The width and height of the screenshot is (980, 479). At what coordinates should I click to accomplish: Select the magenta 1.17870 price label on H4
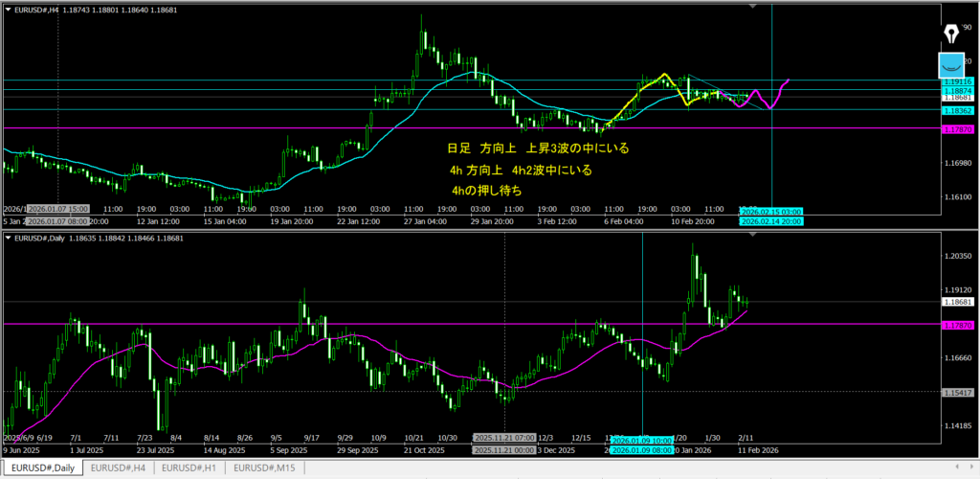(958, 128)
